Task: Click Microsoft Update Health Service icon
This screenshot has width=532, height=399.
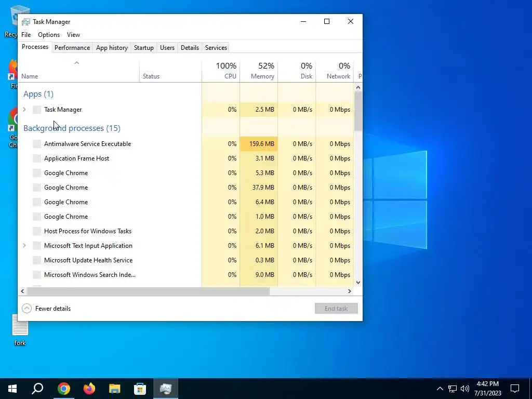Action: pyautogui.click(x=37, y=261)
